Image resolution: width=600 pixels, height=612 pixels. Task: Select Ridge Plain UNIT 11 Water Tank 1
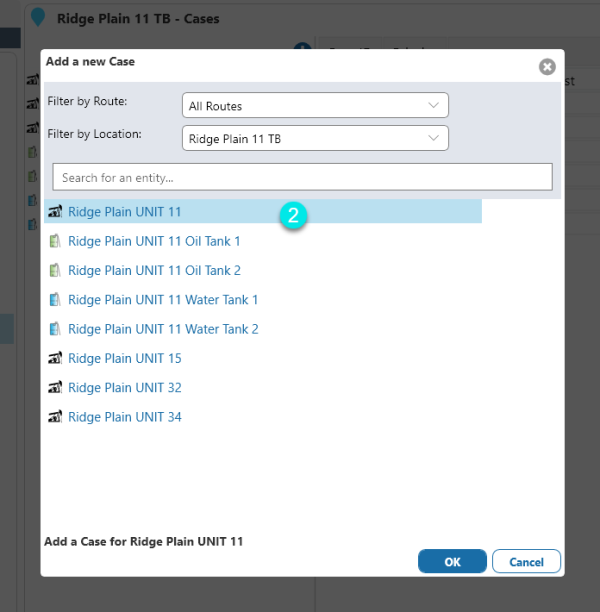point(163,300)
